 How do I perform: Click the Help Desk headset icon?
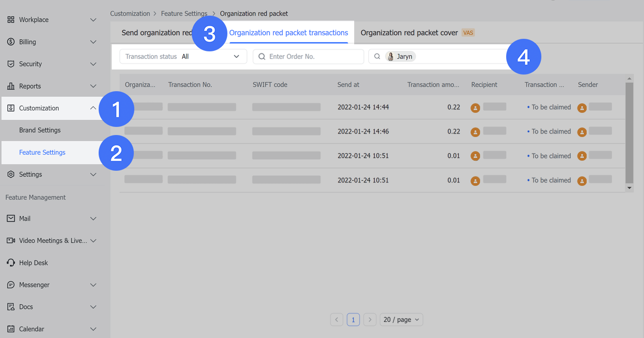click(11, 263)
